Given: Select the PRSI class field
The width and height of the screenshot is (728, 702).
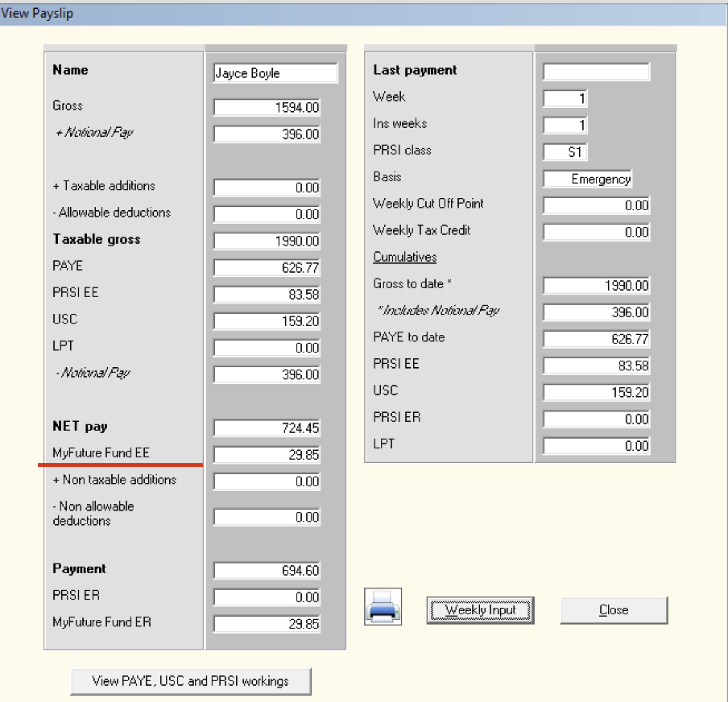Looking at the screenshot, I should pyautogui.click(x=565, y=152).
